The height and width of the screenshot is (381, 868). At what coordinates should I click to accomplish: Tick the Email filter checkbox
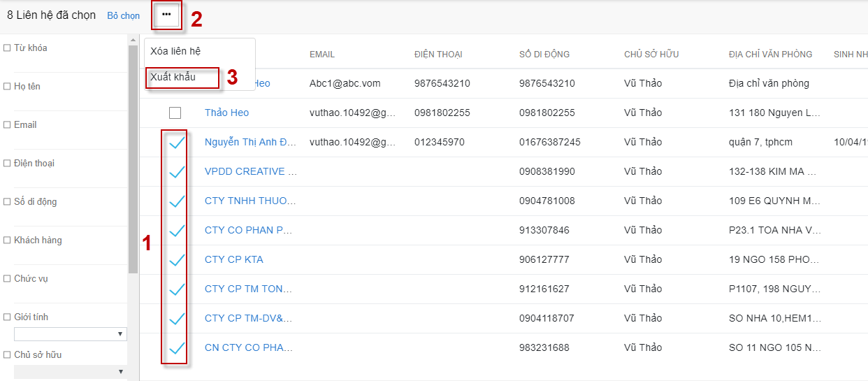pyautogui.click(x=7, y=125)
